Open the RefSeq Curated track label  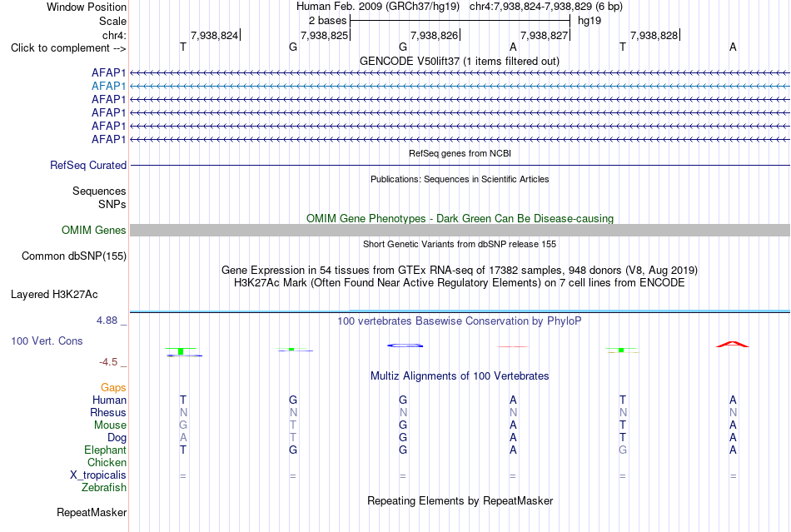(x=88, y=166)
